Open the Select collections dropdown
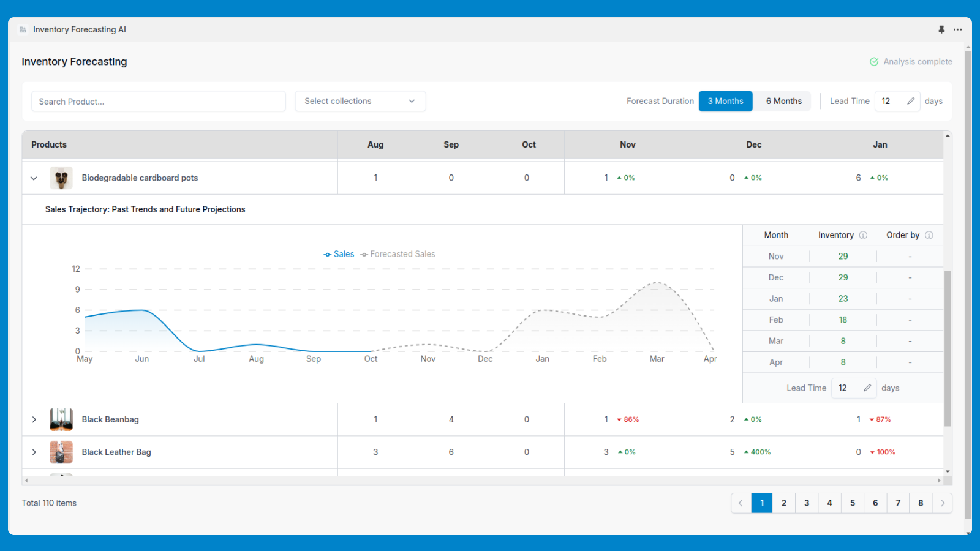Image resolution: width=980 pixels, height=551 pixels. (360, 101)
